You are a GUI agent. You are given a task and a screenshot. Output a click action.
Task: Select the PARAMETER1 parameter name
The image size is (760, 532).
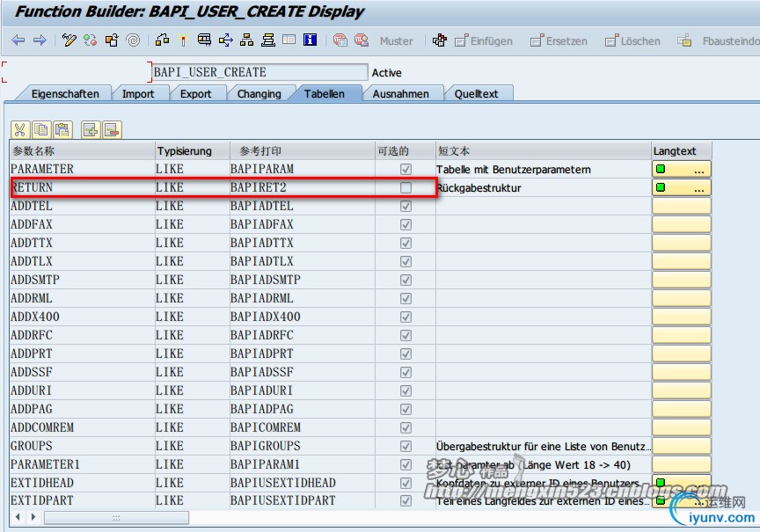coord(83,464)
